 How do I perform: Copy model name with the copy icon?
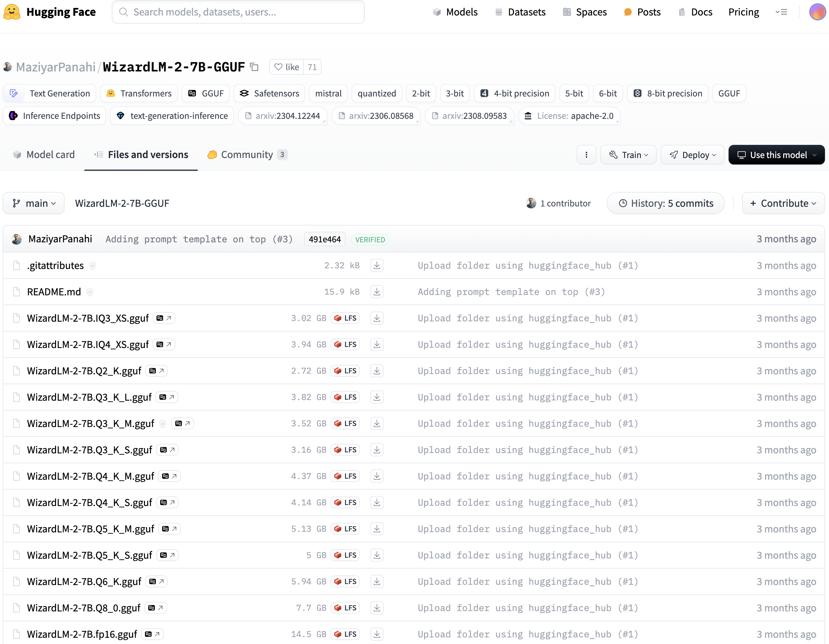254,67
